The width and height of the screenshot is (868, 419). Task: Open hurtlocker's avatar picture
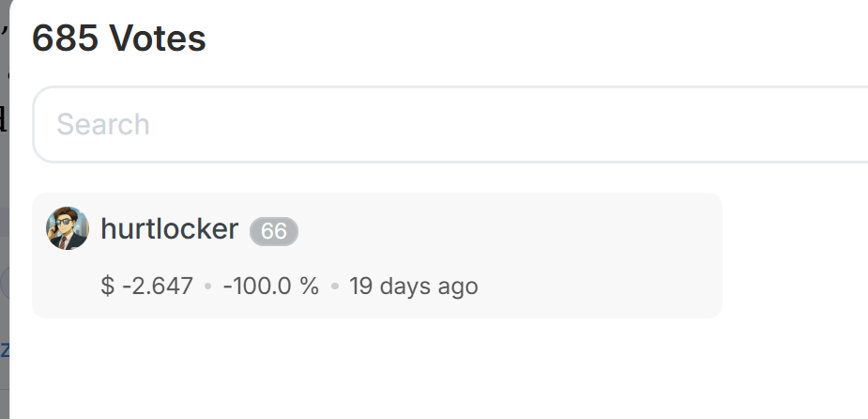68,228
